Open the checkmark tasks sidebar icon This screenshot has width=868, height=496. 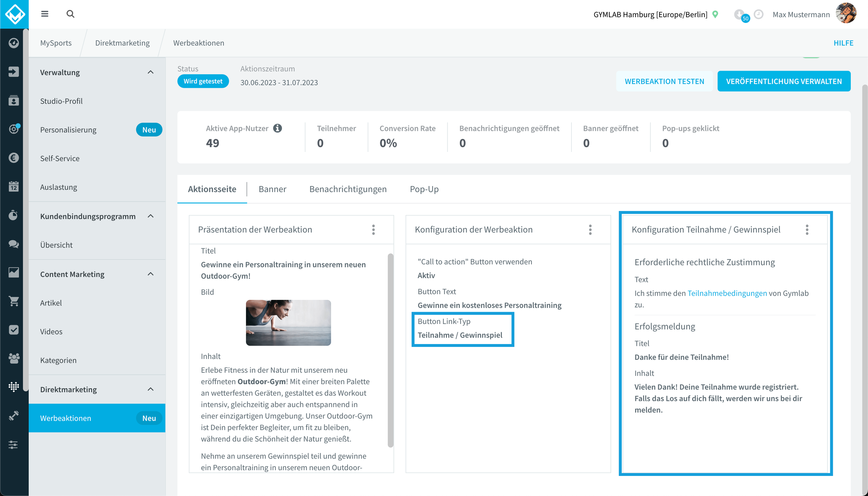pyautogui.click(x=14, y=330)
